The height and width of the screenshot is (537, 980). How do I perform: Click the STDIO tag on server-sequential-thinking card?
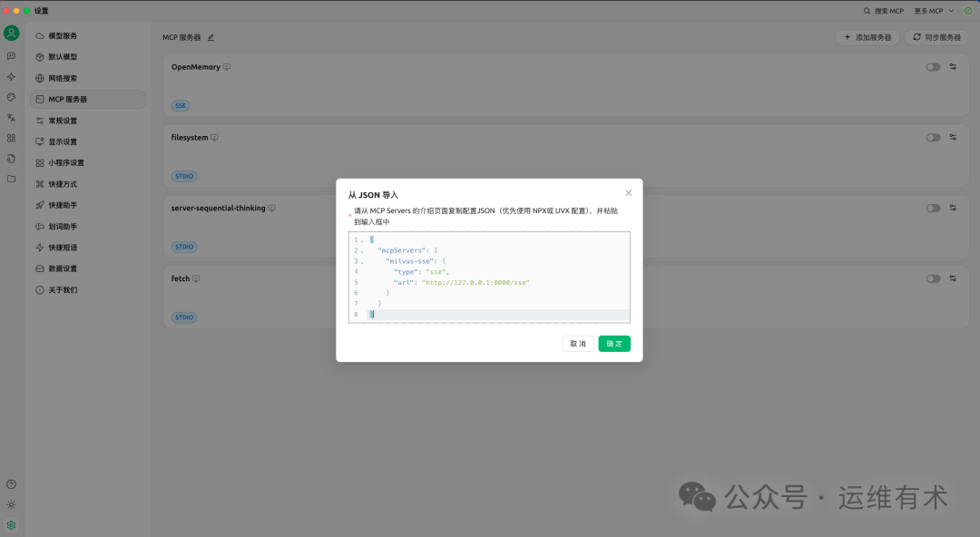click(x=184, y=247)
